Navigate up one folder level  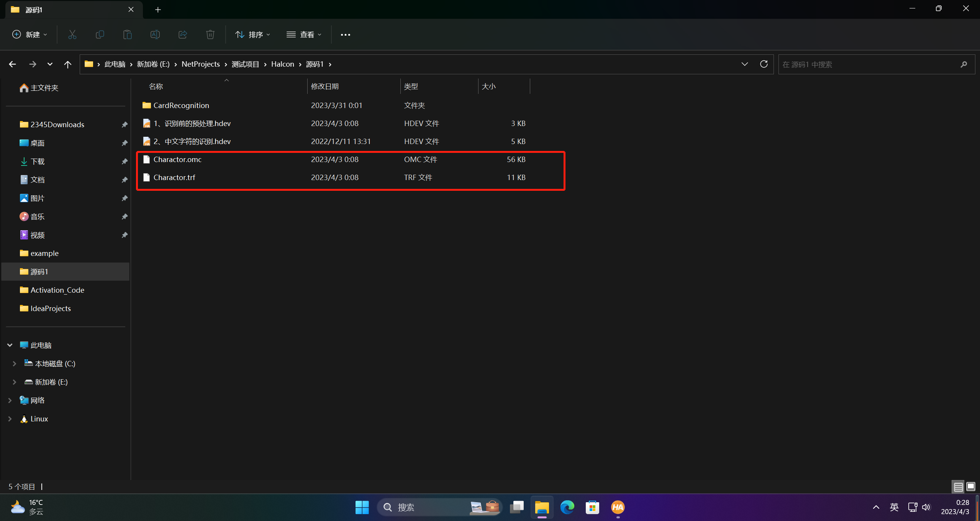tap(67, 64)
